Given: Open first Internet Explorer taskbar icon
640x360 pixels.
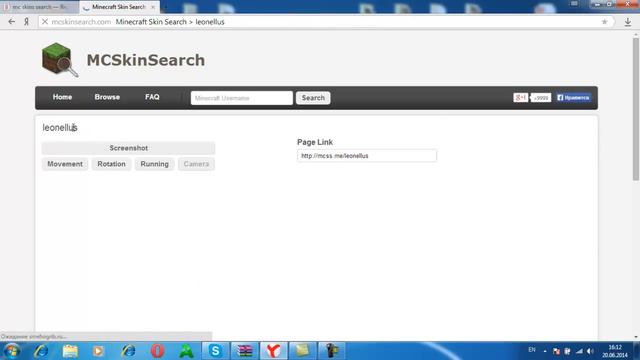Looking at the screenshot, I should [x=41, y=351].
